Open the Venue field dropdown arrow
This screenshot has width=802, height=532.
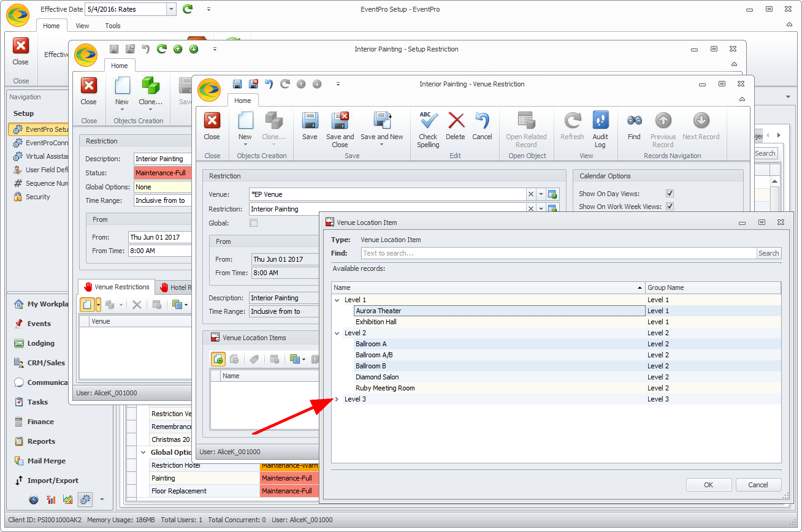(x=541, y=194)
